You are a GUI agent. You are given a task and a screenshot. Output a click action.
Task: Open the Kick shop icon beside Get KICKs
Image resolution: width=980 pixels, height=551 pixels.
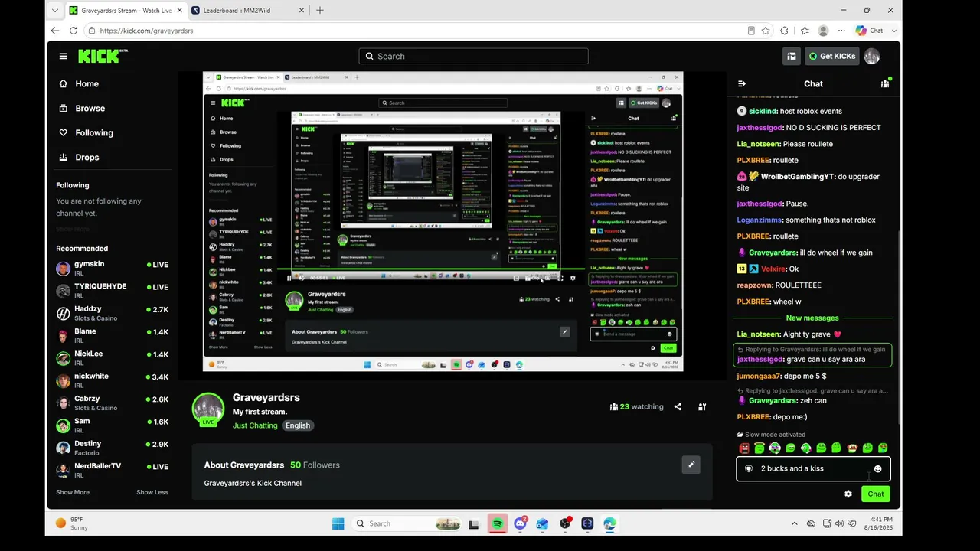click(792, 56)
